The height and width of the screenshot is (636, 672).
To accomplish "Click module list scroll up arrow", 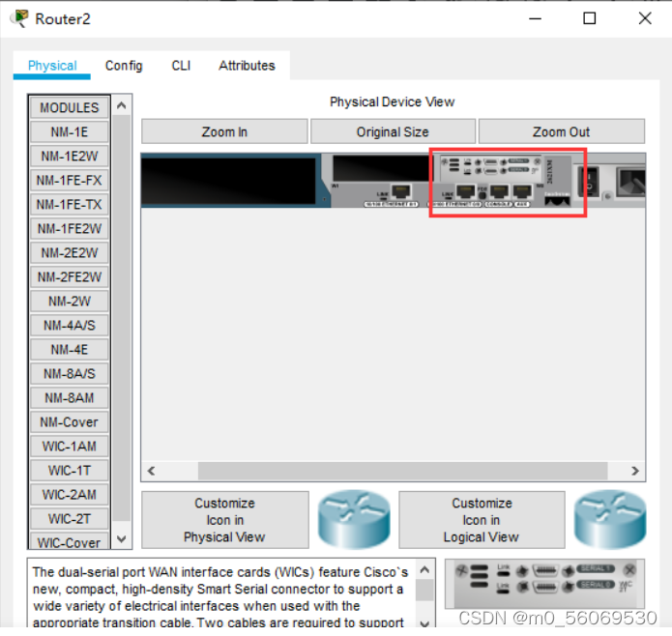I will click(121, 105).
